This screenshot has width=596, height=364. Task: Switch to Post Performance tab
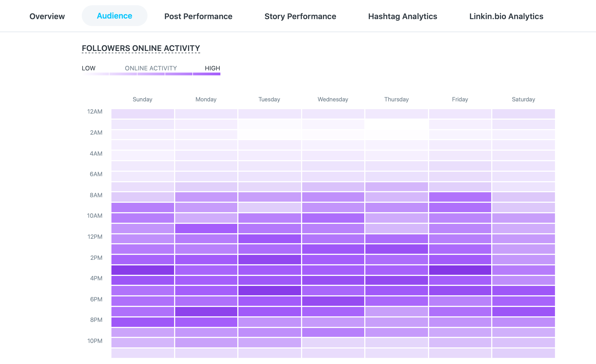click(198, 16)
